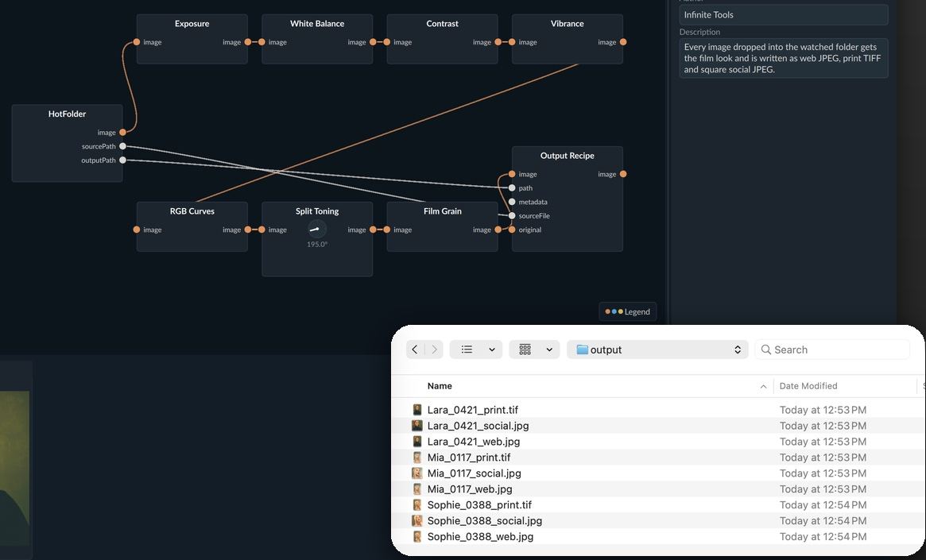926x560 pixels.
Task: Expand the Finder group-by chevron
Action: coord(549,350)
